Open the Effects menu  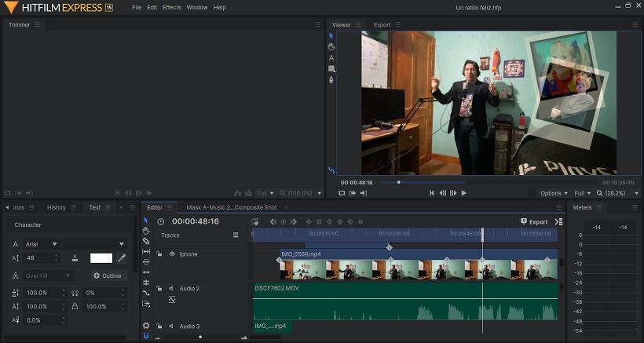[x=171, y=7]
